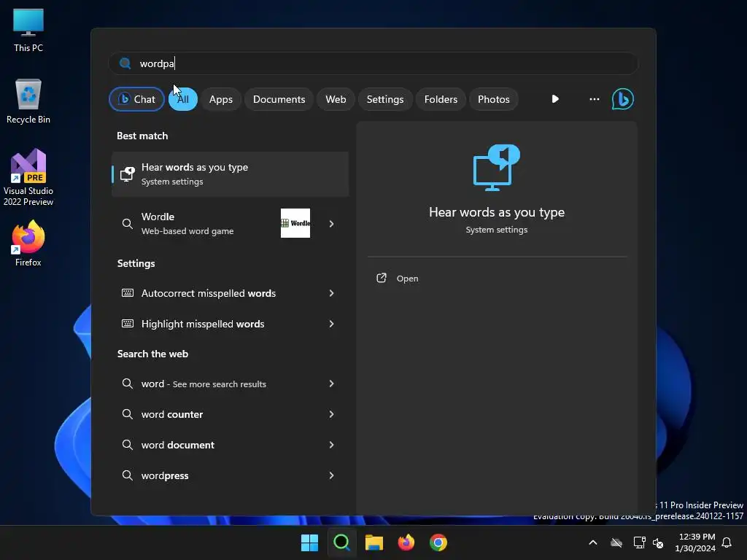Expand 'Autocorrect misspelled words' chevron

tap(332, 293)
